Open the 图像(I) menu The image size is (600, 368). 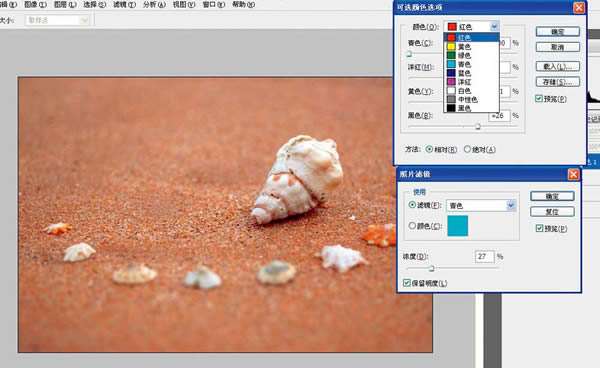click(x=35, y=5)
